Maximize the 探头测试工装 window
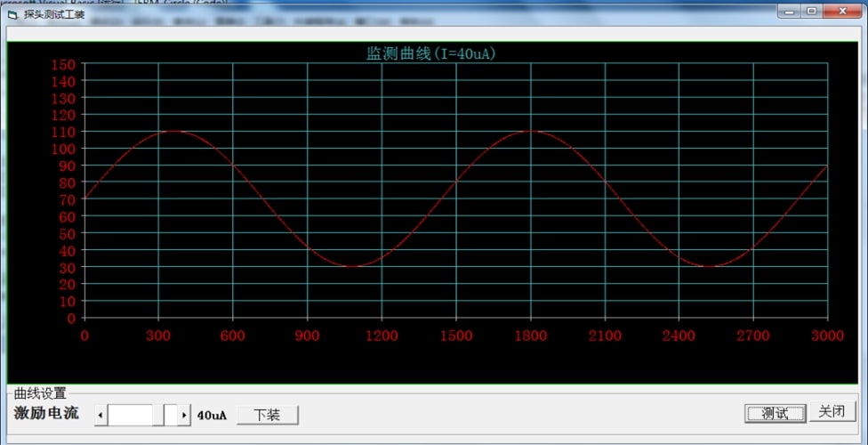Image resolution: width=868 pixels, height=445 pixels. pos(812,11)
